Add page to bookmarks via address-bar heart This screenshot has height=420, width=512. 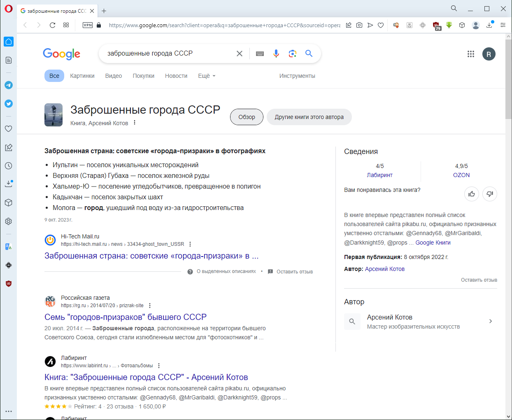click(381, 25)
